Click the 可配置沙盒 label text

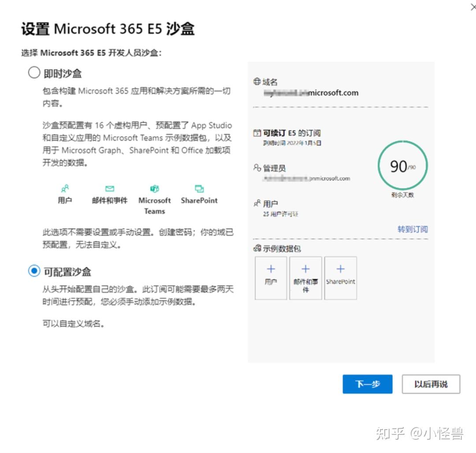(x=67, y=272)
